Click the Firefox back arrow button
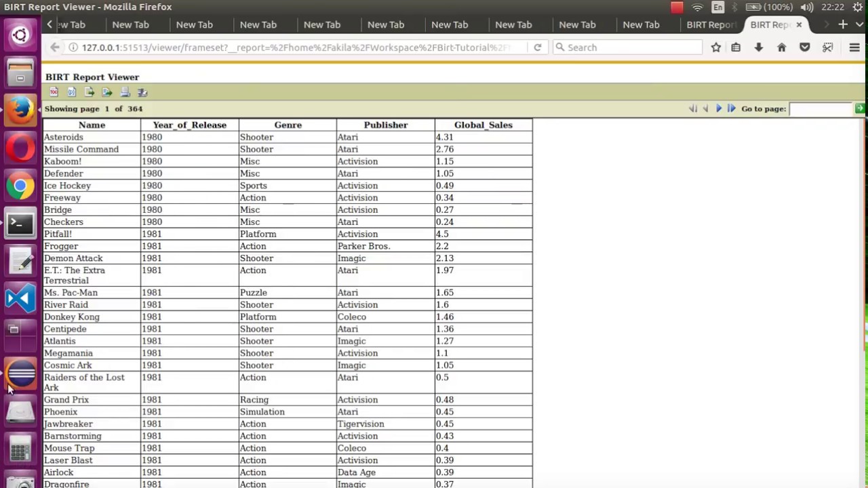 point(55,47)
